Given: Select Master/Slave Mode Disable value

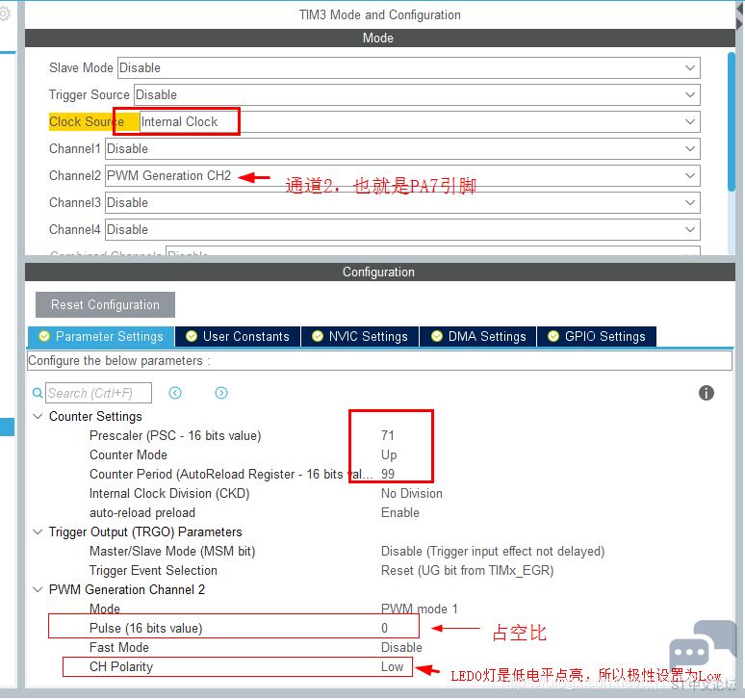Looking at the screenshot, I should pyautogui.click(x=493, y=552).
